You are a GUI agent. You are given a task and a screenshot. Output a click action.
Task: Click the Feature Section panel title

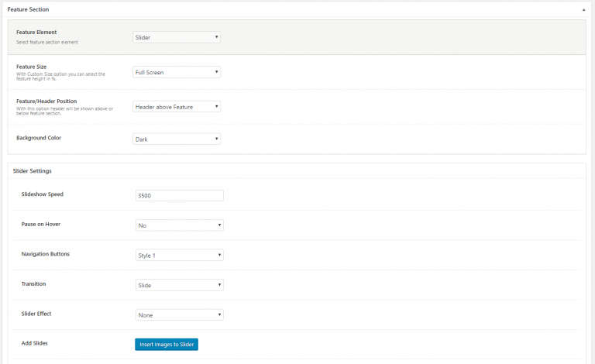tap(28, 9)
